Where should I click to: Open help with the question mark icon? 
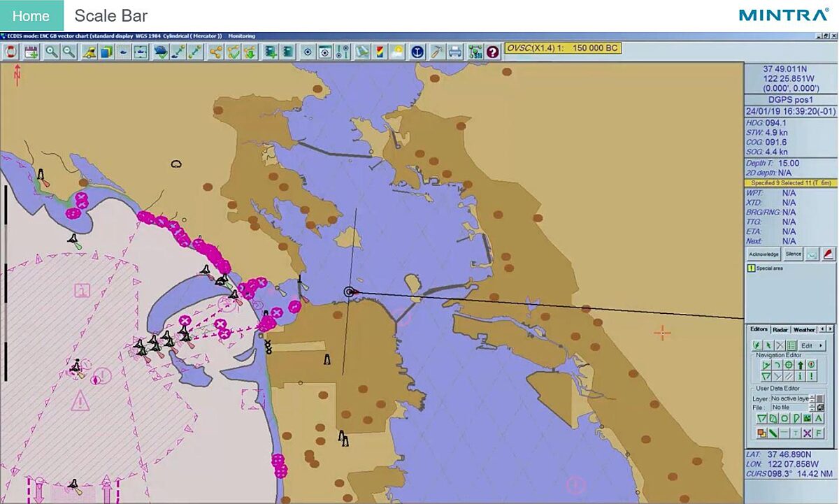[493, 52]
